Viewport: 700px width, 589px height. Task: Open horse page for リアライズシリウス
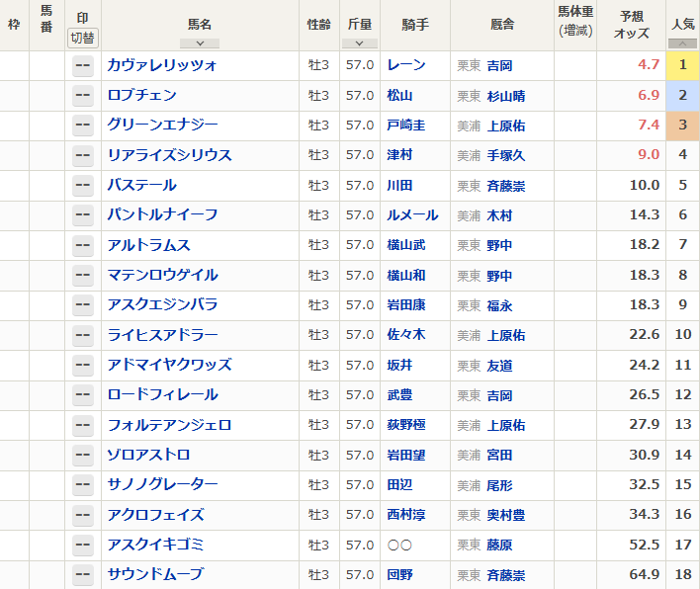coord(169,155)
